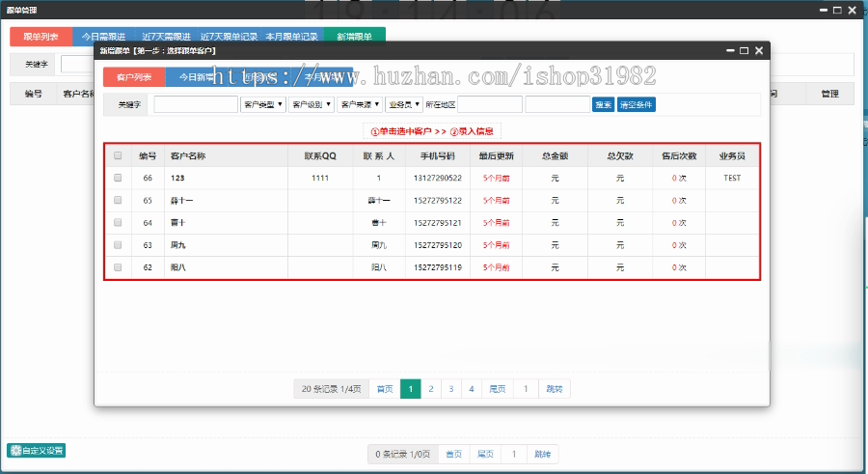The image size is (868, 474).
Task: Click the 关键字 keyword input in dialog
Action: (x=196, y=104)
